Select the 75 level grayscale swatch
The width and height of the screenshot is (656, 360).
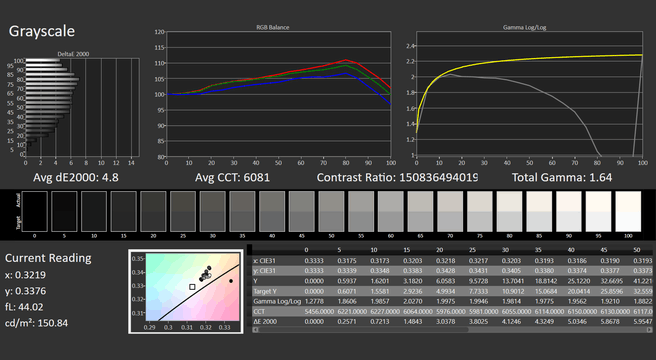pos(480,211)
